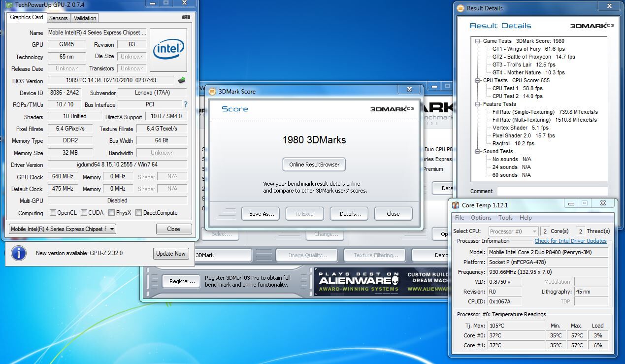625x364 pixels.
Task: Select the 60 sounds result row
Action: (512, 175)
